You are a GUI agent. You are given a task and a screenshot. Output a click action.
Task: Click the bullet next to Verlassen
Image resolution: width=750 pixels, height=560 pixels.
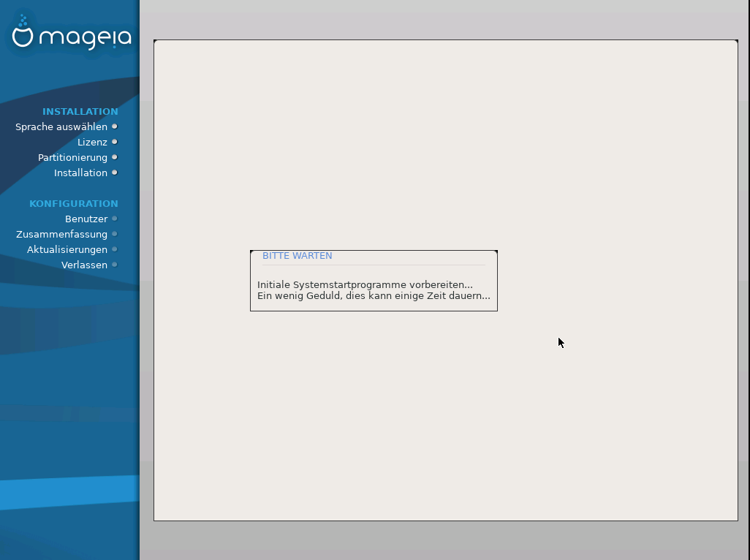pyautogui.click(x=115, y=265)
